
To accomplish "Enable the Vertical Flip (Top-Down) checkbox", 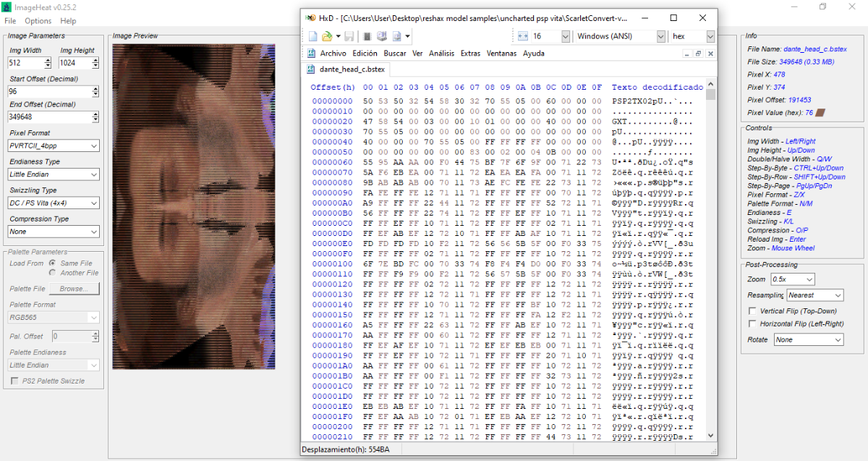I will click(753, 311).
